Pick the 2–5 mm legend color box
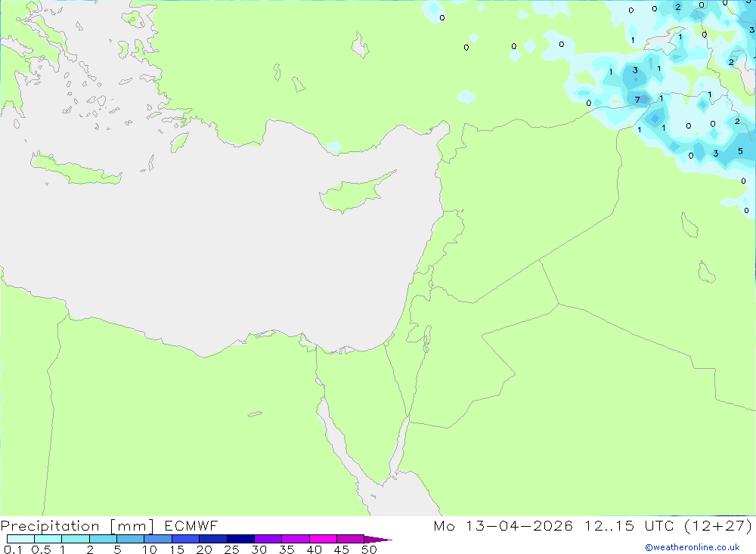Image resolution: width=756 pixels, height=554 pixels. point(103,539)
